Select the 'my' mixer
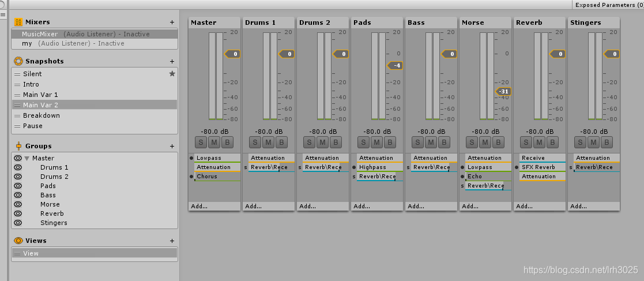644x281 pixels. pyautogui.click(x=95, y=43)
